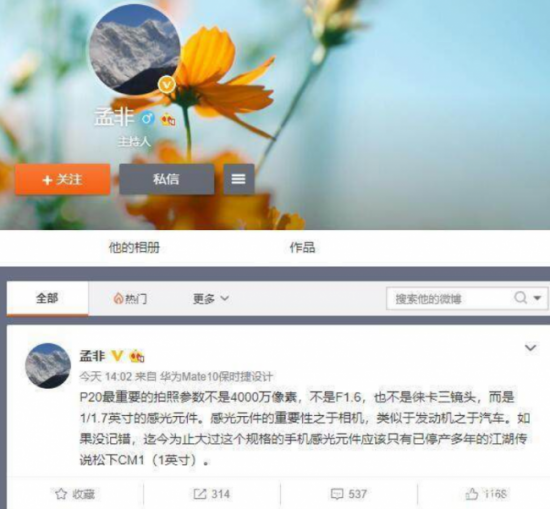Viewport: 550px width, 509px height.
Task: Expand the search options arrow
Action: click(x=537, y=298)
